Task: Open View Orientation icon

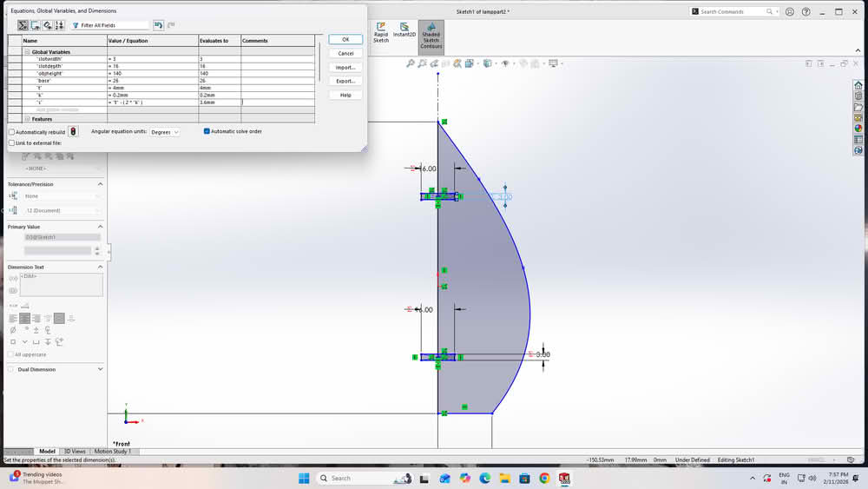Action: click(470, 63)
